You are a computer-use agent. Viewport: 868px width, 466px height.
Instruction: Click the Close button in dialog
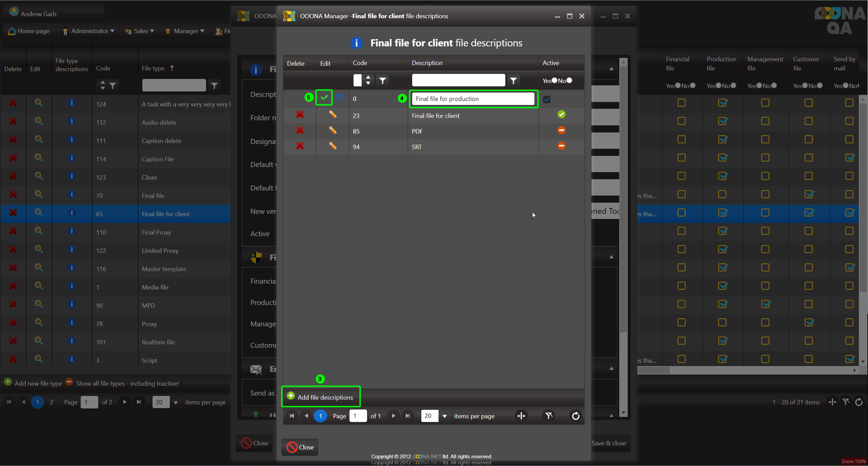[300, 447]
